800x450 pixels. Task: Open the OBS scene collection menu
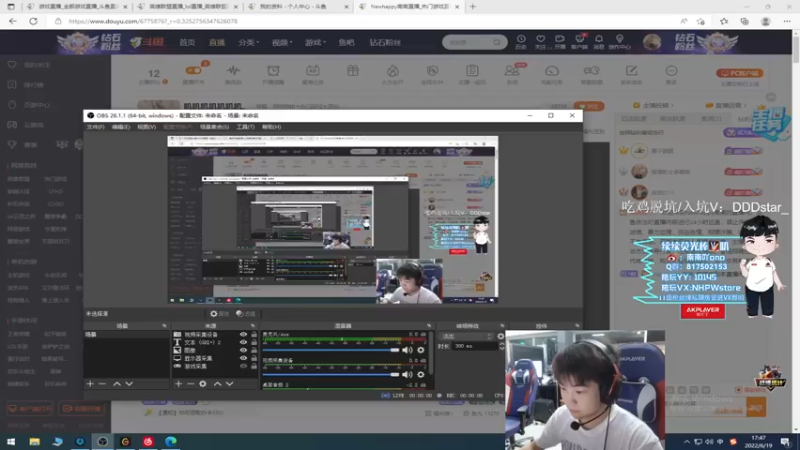214,127
